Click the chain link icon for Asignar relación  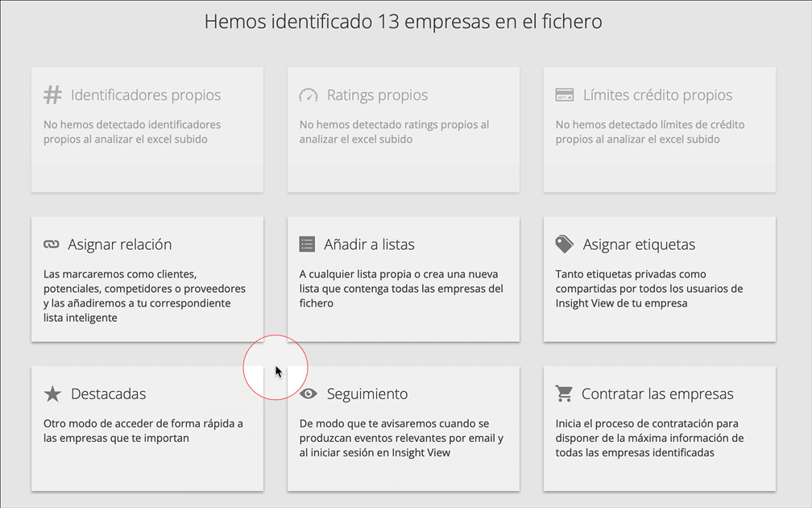pos(52,244)
